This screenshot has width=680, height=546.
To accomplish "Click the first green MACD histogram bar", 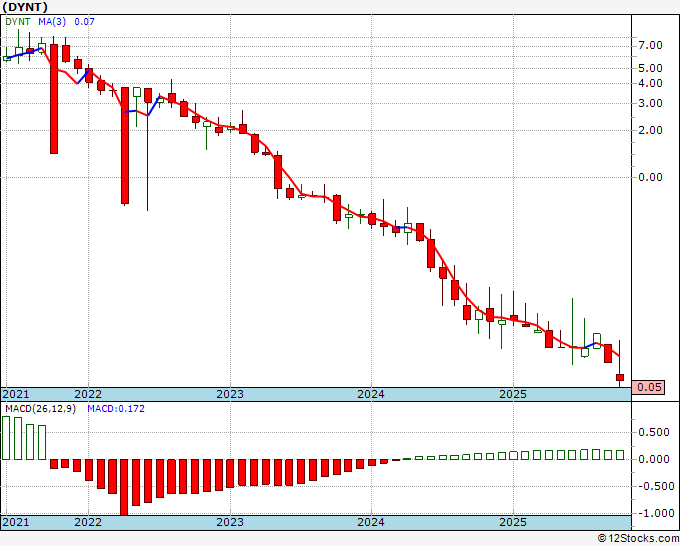I will pyautogui.click(x=6, y=438).
